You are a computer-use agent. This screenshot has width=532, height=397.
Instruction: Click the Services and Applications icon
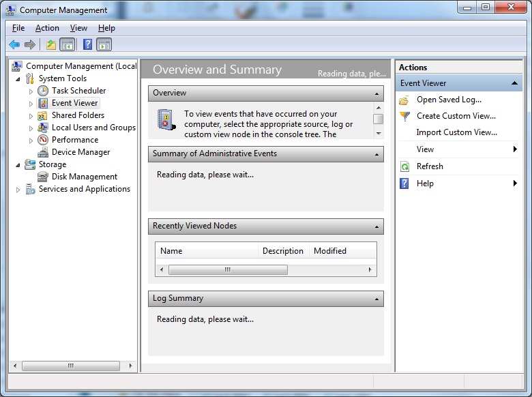point(30,189)
